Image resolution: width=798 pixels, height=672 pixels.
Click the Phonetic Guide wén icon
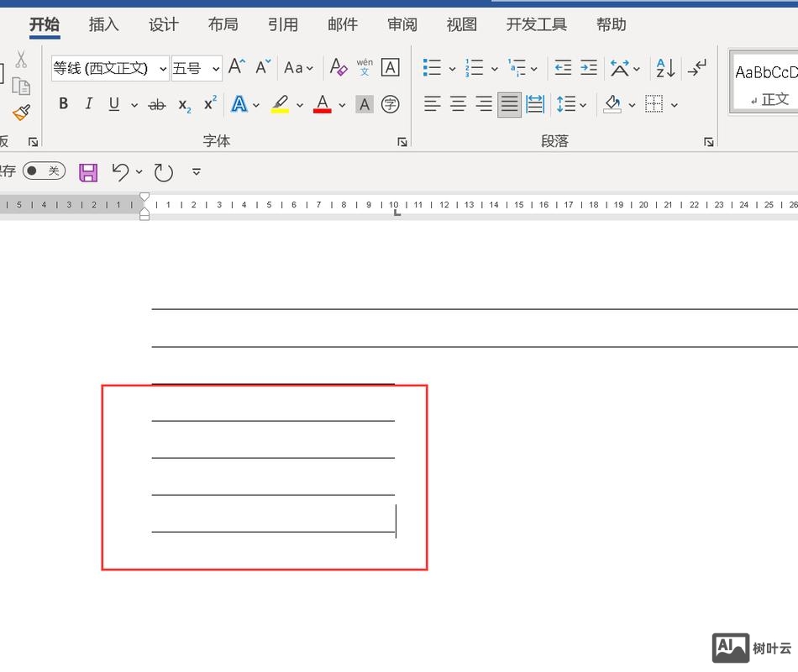[x=365, y=67]
